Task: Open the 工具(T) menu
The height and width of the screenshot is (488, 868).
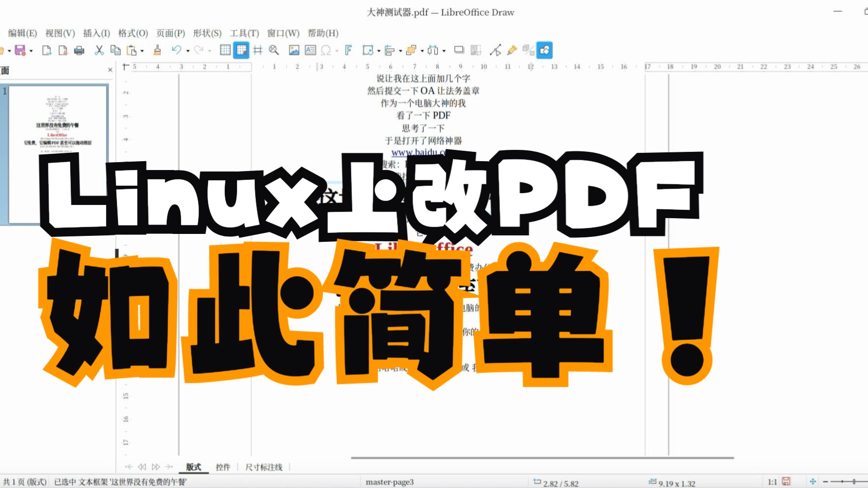Action: pos(244,33)
